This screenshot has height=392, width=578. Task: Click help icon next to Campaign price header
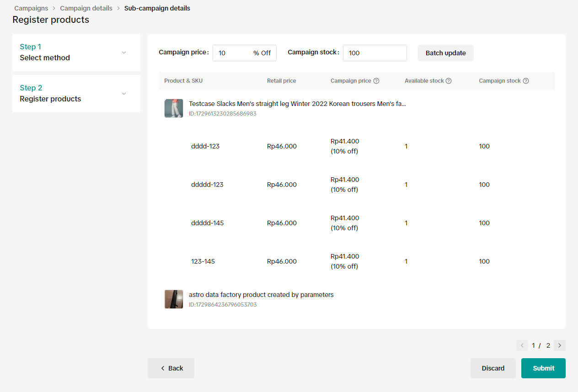(376, 81)
